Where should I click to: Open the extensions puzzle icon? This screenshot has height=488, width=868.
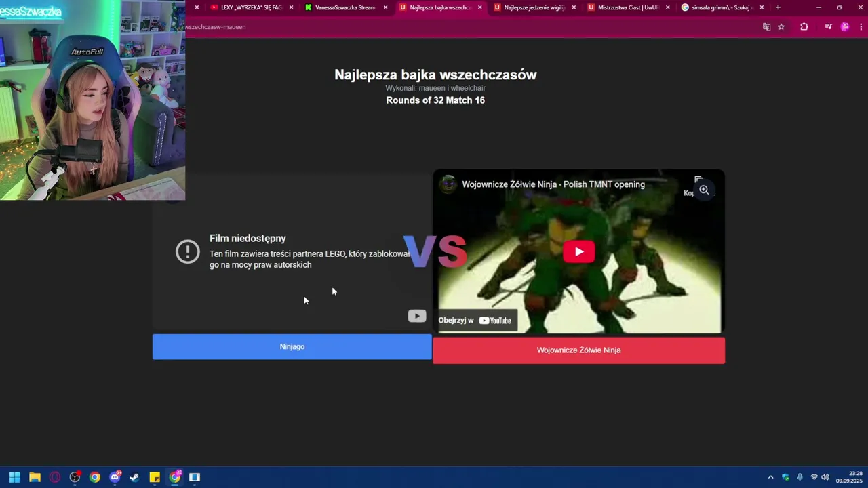click(x=804, y=27)
